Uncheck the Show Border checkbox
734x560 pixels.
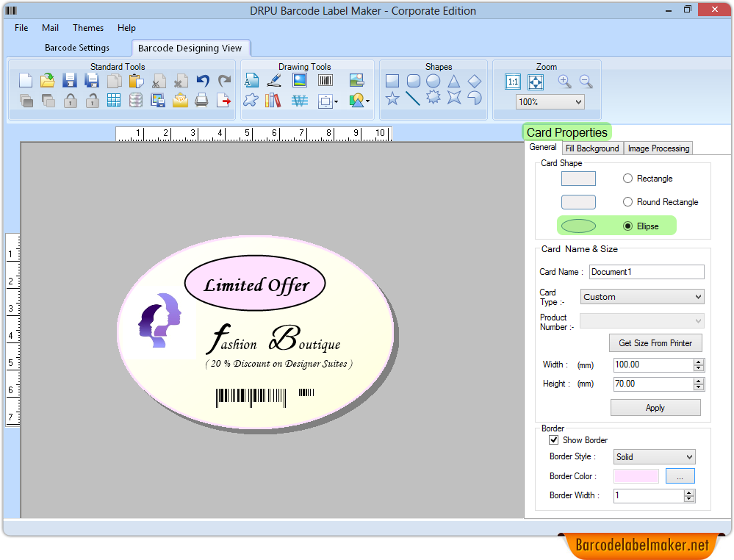(x=554, y=440)
